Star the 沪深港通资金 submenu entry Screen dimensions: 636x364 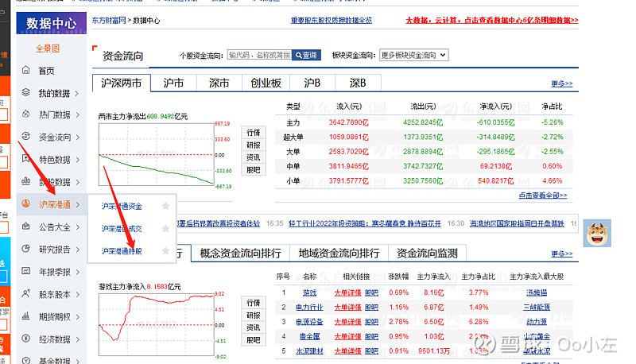coord(165,206)
